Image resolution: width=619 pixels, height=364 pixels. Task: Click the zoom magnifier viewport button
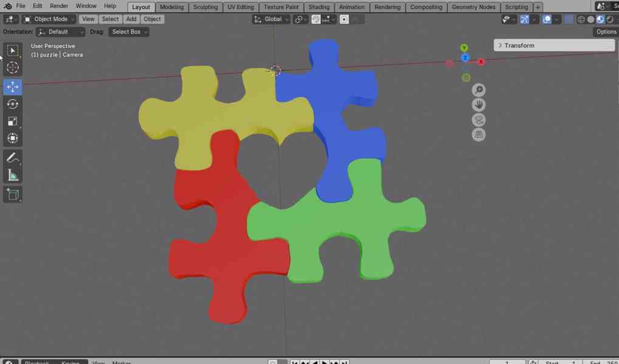pos(479,90)
